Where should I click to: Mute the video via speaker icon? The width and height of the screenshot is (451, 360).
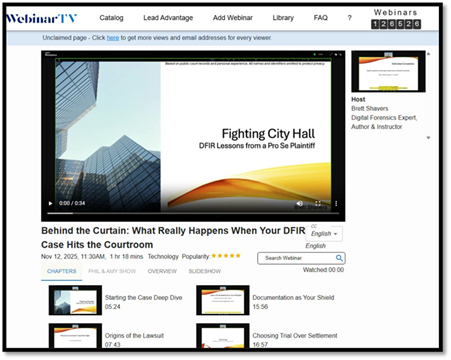click(300, 203)
